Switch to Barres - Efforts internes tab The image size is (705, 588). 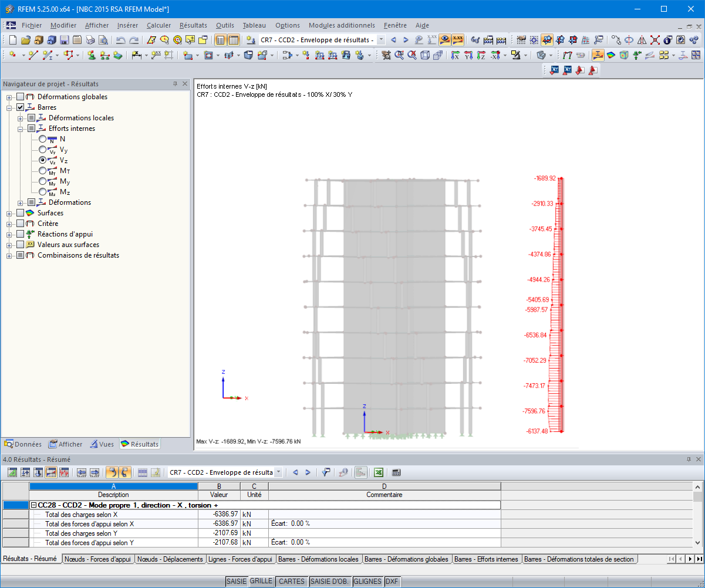pos(486,559)
